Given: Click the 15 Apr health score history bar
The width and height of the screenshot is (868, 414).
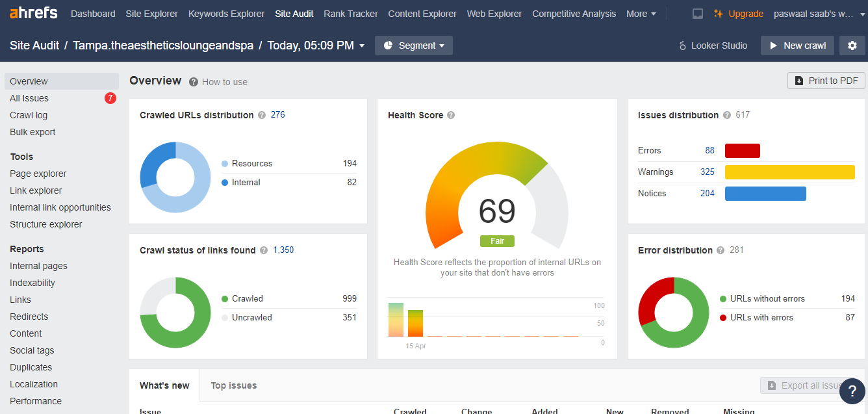Looking at the screenshot, I should (415, 323).
